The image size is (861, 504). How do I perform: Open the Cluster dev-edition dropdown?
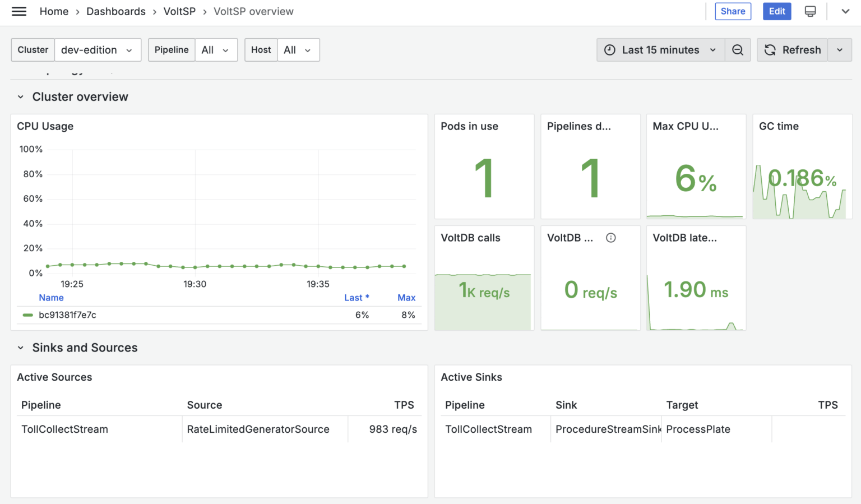pos(98,50)
